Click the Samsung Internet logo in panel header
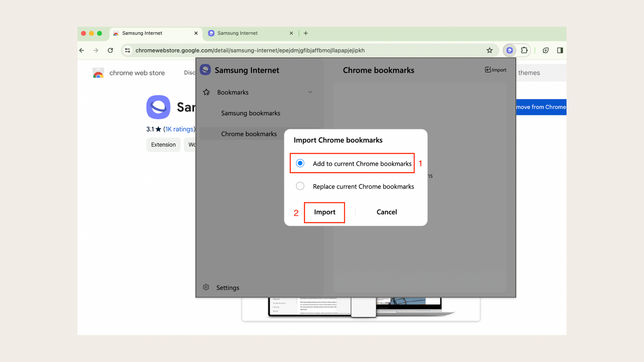 click(x=205, y=70)
